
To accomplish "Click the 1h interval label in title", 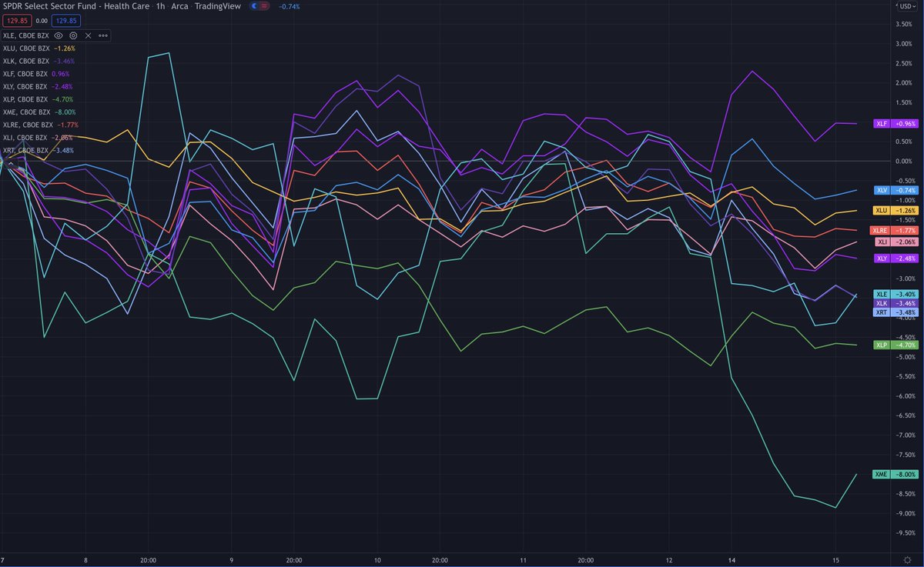I will pyautogui.click(x=160, y=6).
